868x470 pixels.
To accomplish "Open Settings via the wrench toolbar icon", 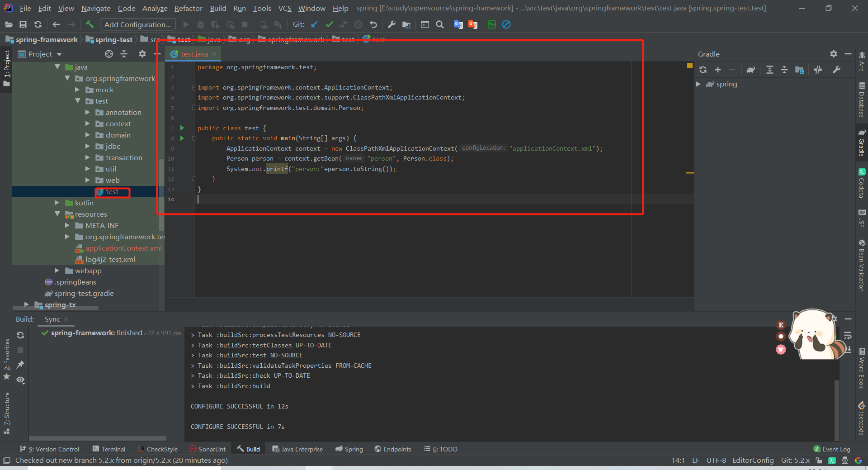I will (392, 24).
